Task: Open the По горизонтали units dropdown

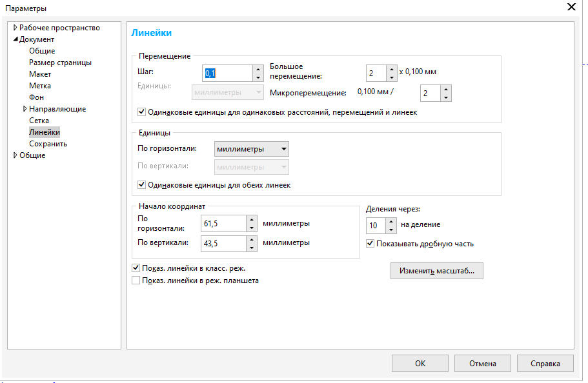Action: 251,149
